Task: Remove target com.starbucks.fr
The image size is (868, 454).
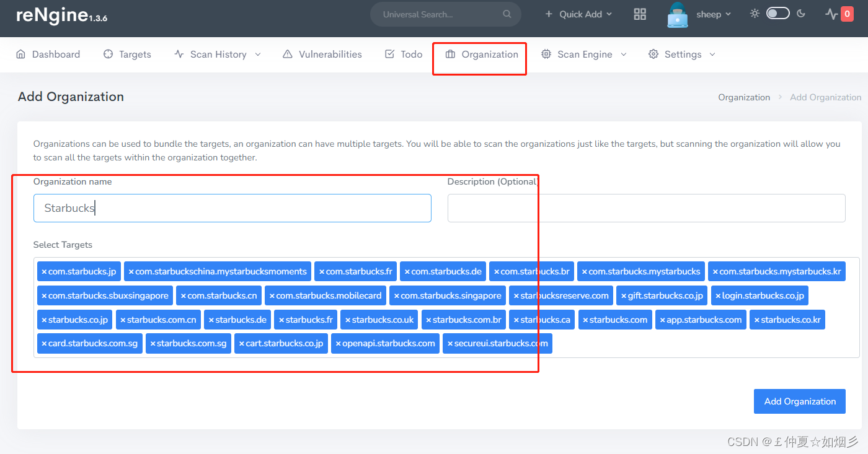Action: (x=322, y=271)
